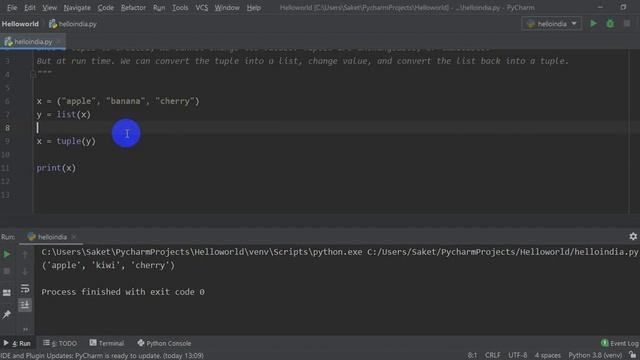Image resolution: width=640 pixels, height=360 pixels.
Task: Close the helloindia.py editor tab
Action: tap(59, 42)
